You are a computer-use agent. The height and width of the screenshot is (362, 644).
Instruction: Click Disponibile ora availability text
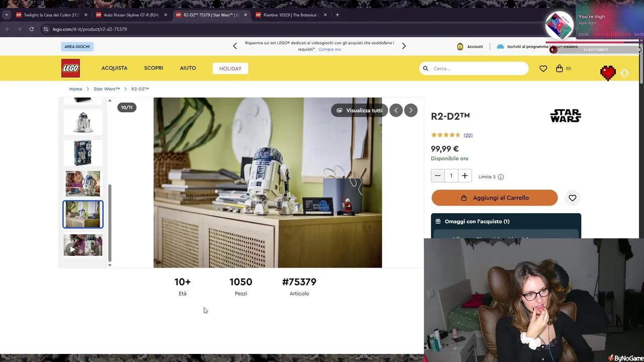pyautogui.click(x=449, y=158)
